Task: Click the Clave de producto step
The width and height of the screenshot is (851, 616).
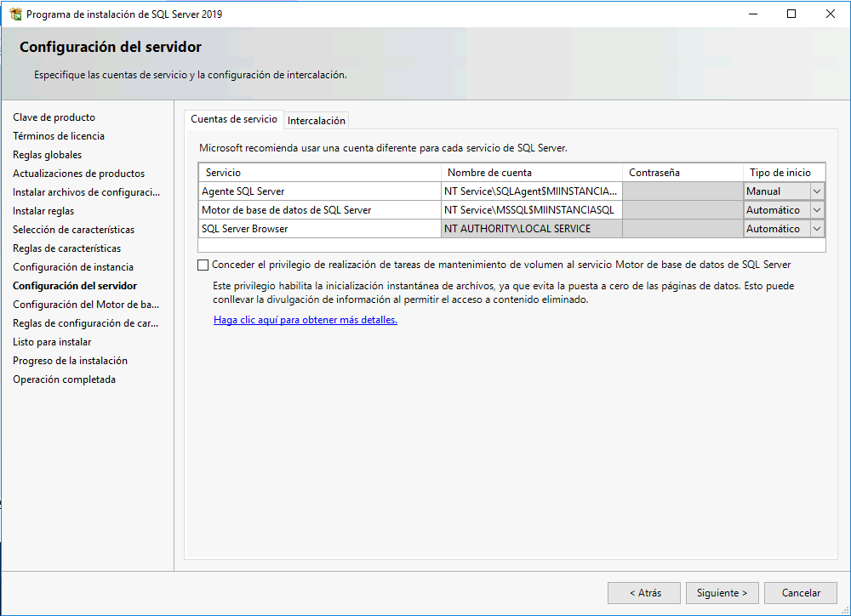Action: (54, 117)
